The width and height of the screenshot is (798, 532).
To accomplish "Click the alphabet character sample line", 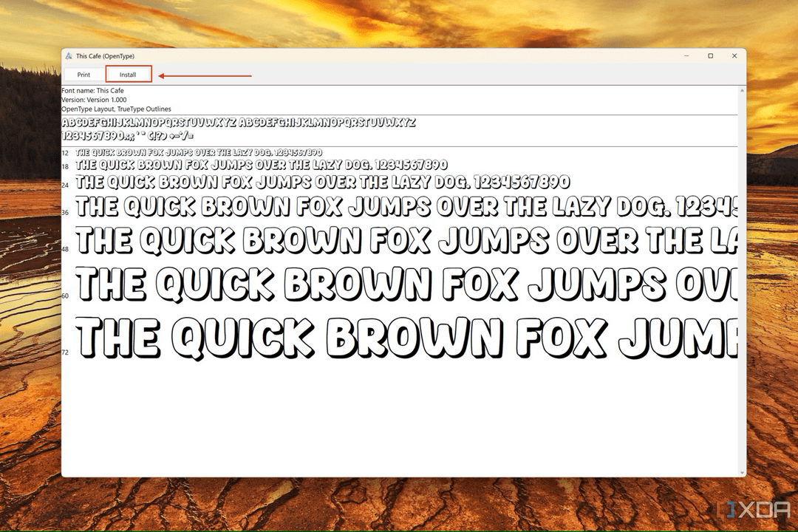I will 238,123.
